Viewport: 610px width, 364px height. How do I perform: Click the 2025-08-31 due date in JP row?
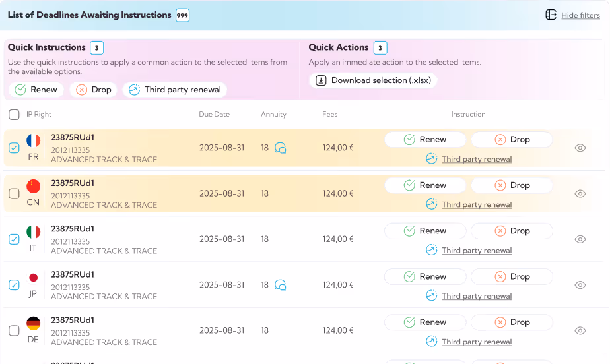tap(222, 285)
